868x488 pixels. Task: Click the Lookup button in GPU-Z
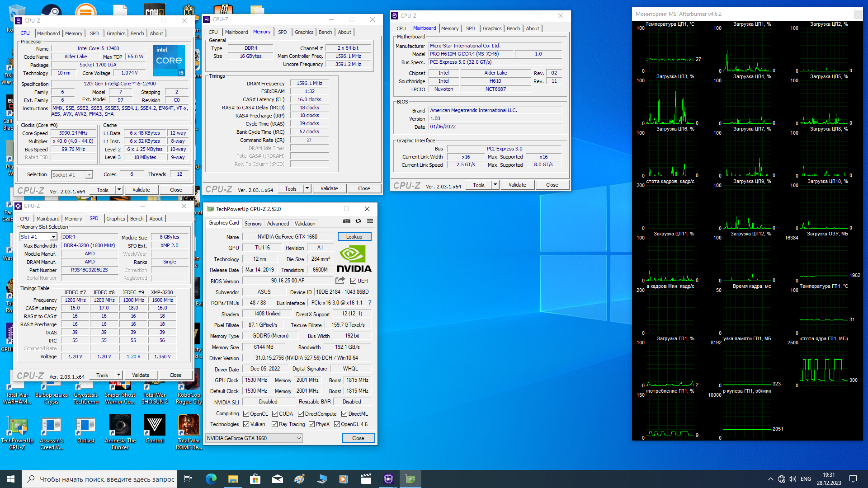[x=354, y=237]
